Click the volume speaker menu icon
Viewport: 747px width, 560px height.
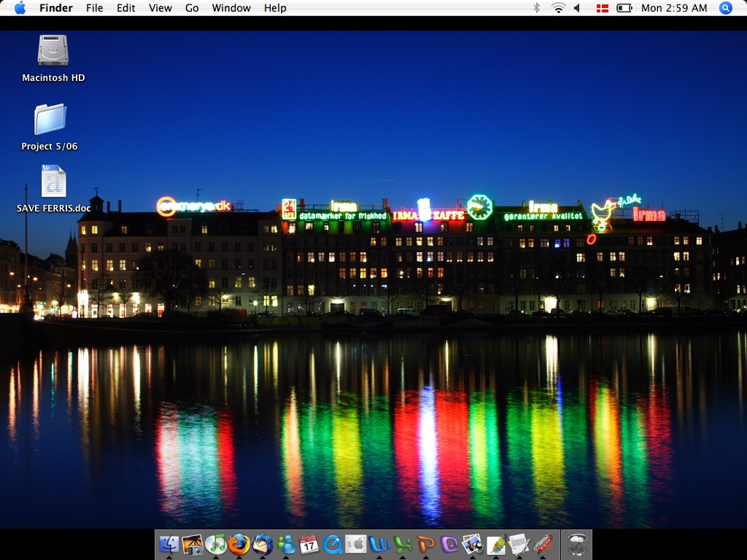point(577,7)
